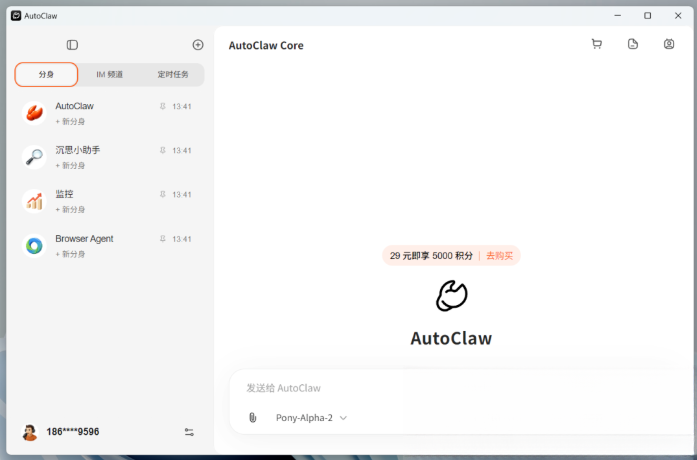Click the Browser Agent avatar icon
This screenshot has height=460, width=697.
tap(34, 245)
